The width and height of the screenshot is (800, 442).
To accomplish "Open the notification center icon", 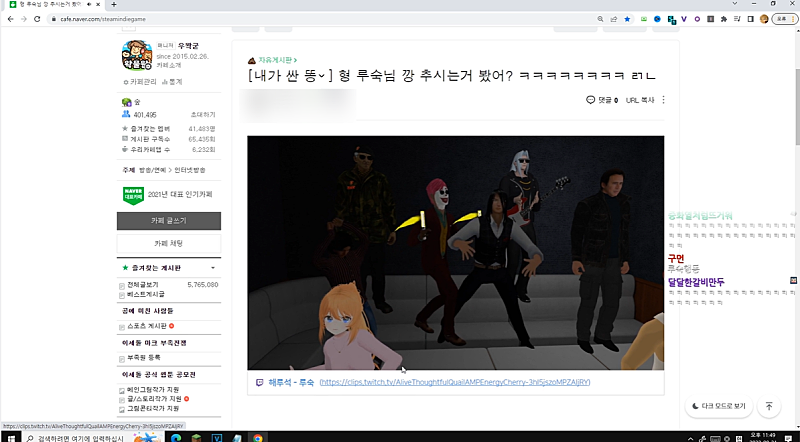I will click(x=788, y=438).
